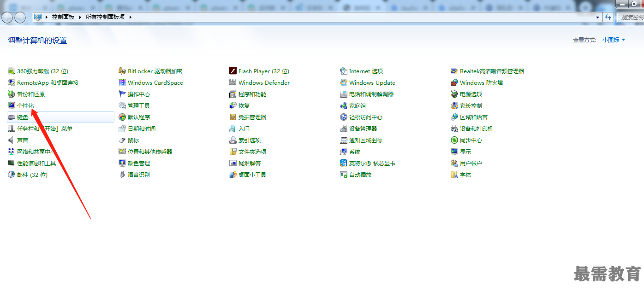The width and height of the screenshot is (644, 292).
Task: Click the 所有控制面板项 breadcrumb segment
Action: point(105,17)
